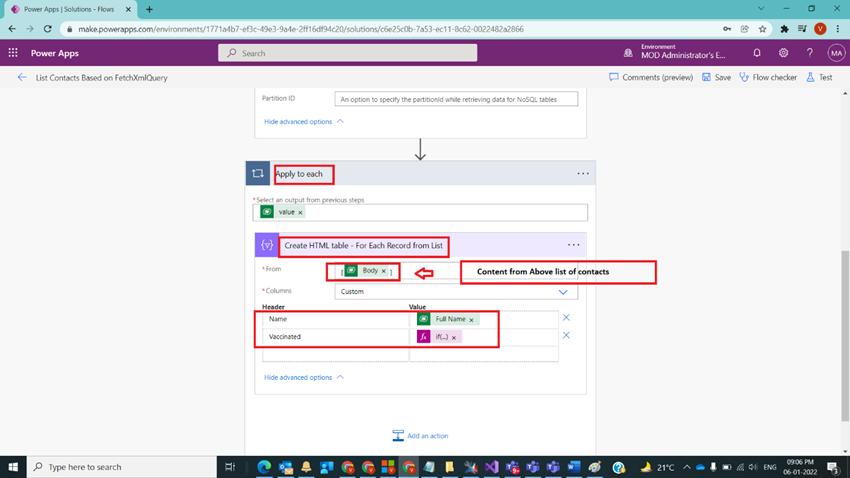The width and height of the screenshot is (850, 478).
Task: Open the Power Apps app launcher waffle
Action: pos(13,53)
